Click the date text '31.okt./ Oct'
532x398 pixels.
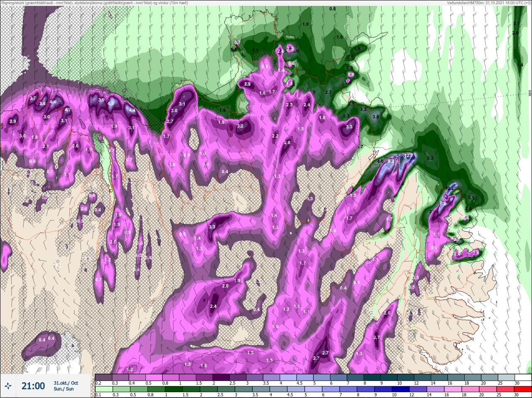coord(66,383)
